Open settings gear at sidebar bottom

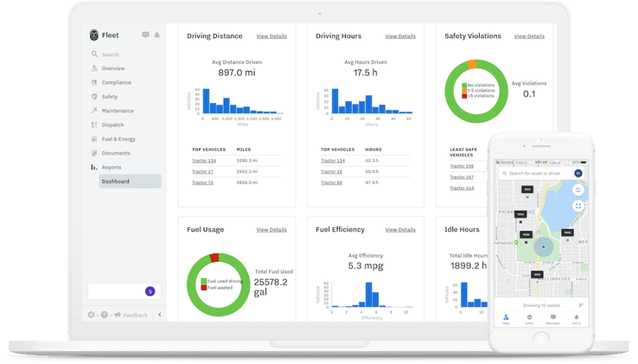[91, 315]
